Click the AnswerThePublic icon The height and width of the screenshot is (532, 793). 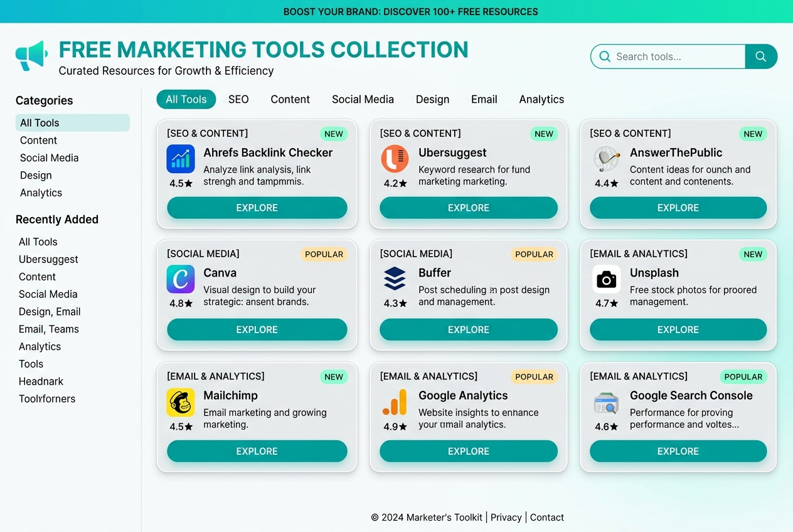(607, 159)
